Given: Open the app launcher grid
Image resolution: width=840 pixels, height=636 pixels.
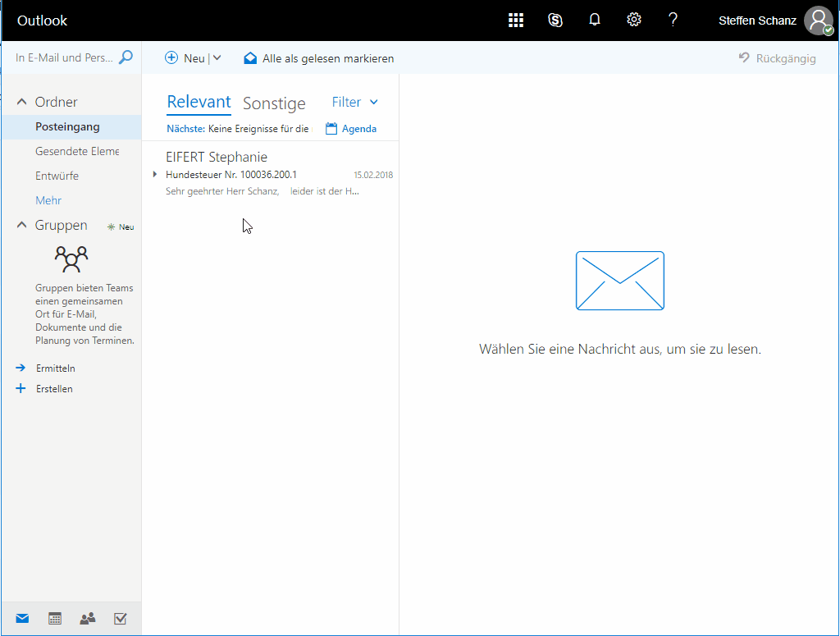Looking at the screenshot, I should [515, 21].
